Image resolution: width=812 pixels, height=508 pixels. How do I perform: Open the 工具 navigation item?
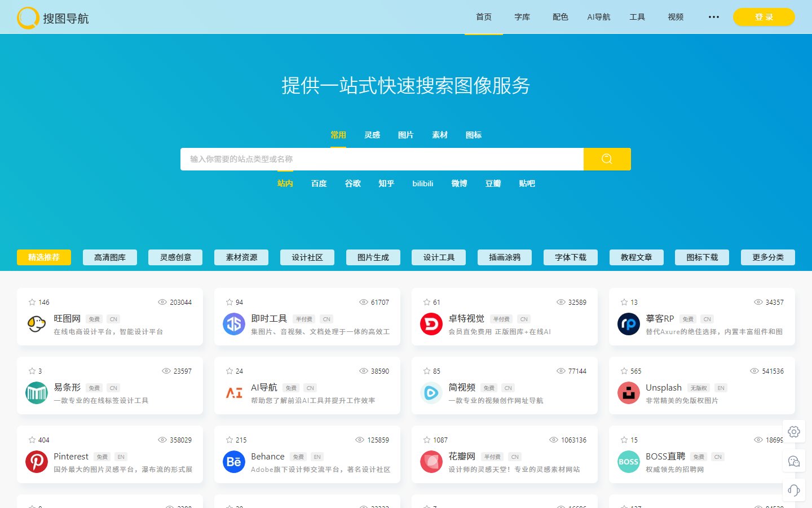tap(637, 17)
